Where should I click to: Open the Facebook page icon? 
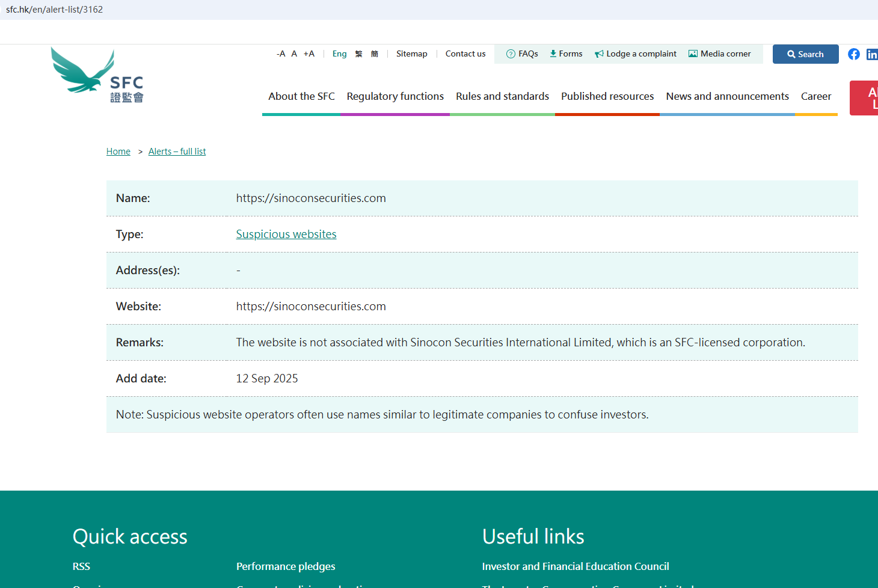pyautogui.click(x=853, y=54)
